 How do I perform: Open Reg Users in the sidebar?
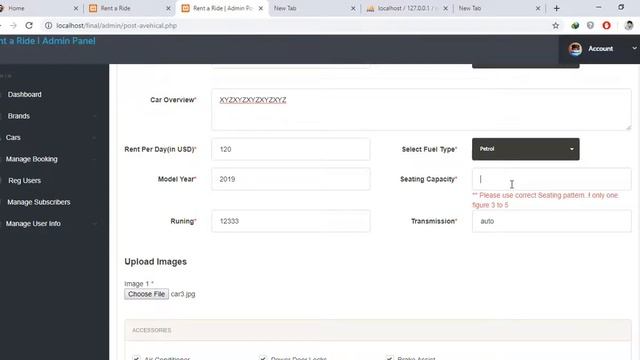(24, 180)
